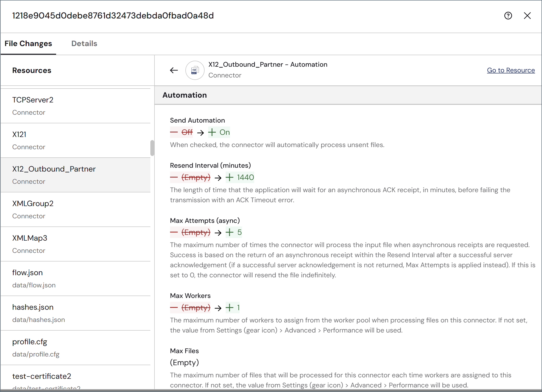Open XMLGroup2 connector resource
Screen dimensions: 542x392
[76, 209]
